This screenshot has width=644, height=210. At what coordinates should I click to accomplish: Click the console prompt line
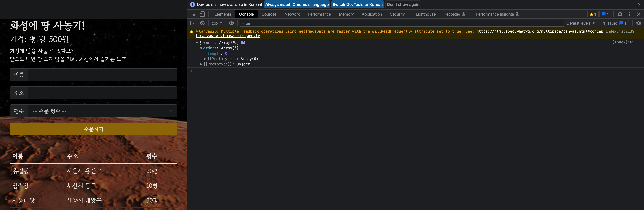coord(415,71)
